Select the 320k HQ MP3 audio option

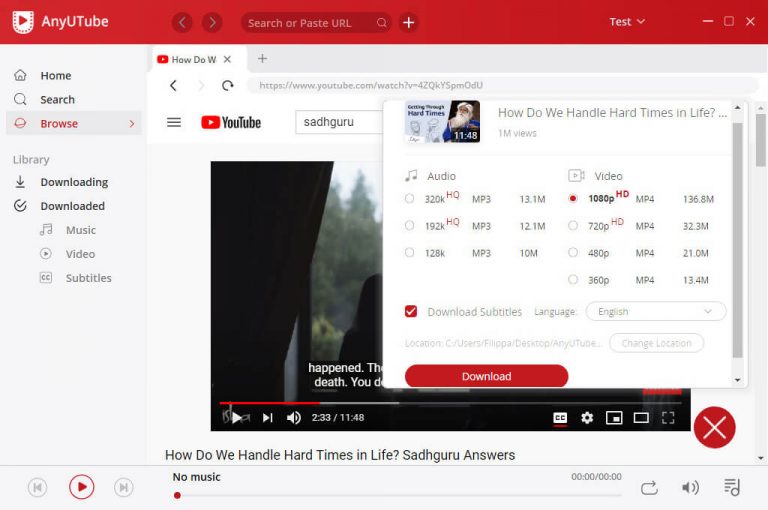[410, 199]
